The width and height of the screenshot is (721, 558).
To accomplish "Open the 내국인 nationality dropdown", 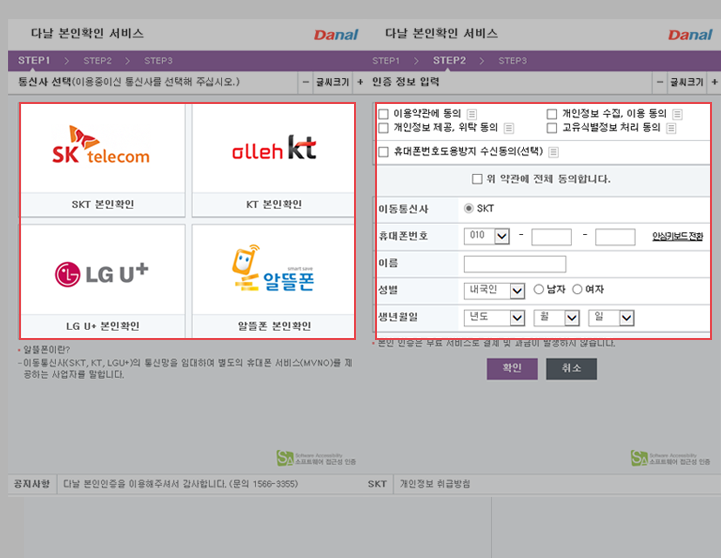I will 495,291.
